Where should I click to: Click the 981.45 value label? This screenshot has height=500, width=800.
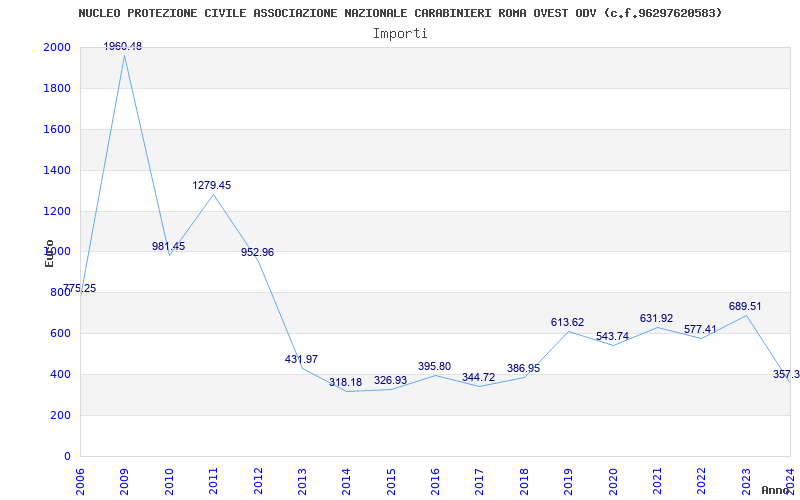coord(168,246)
